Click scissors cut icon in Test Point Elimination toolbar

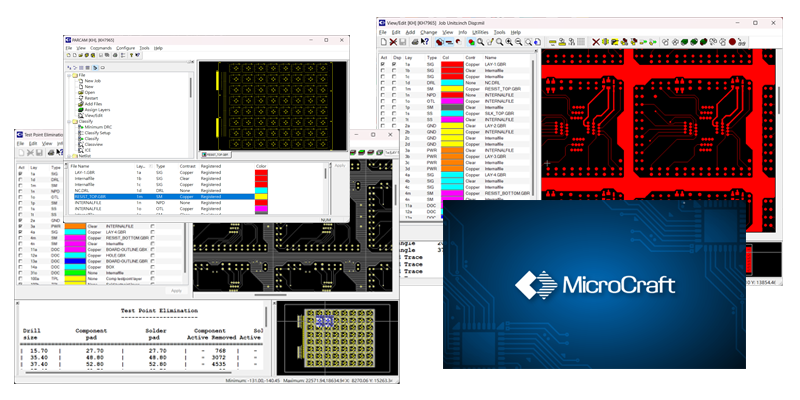coord(31,153)
